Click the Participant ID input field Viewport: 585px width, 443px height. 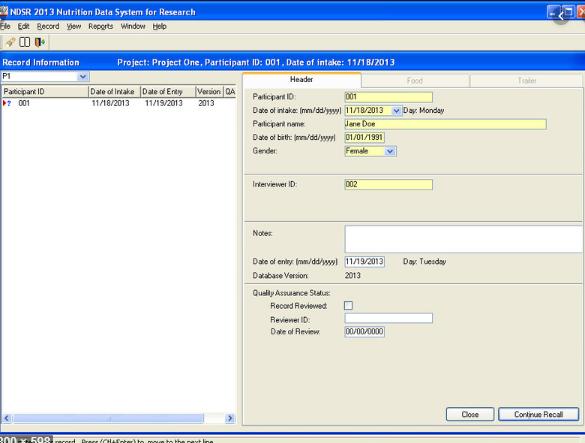point(388,97)
